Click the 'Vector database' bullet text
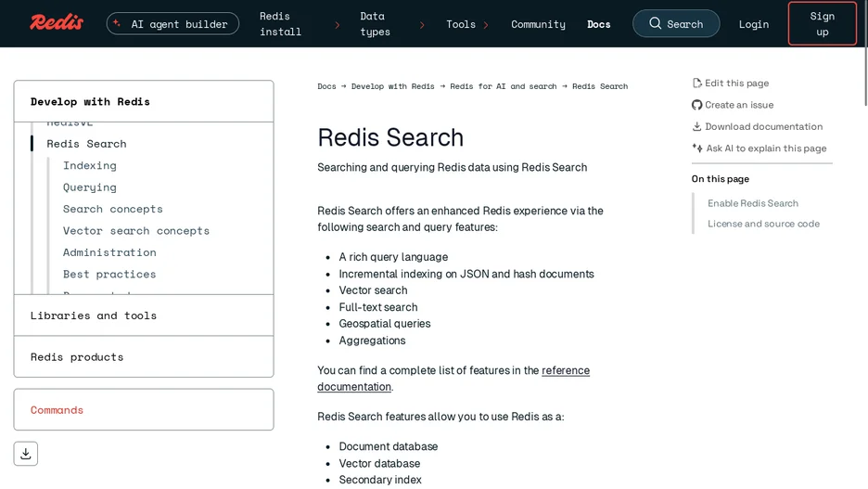The image size is (868, 489). 379,463
